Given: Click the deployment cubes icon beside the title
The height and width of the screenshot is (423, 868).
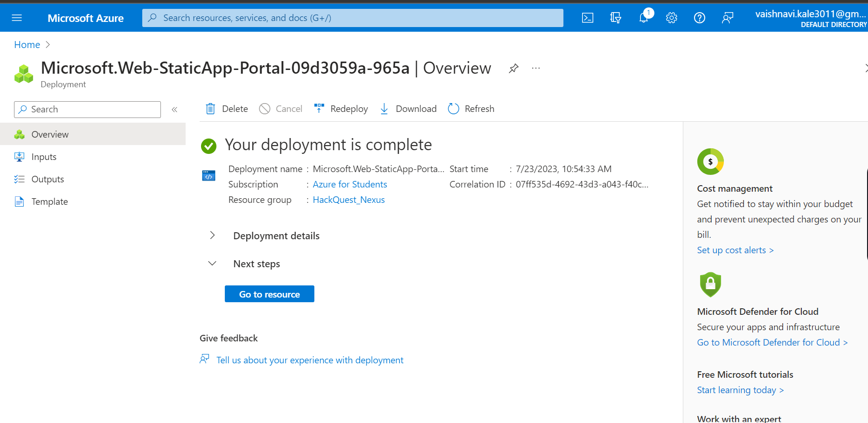Looking at the screenshot, I should 24,74.
